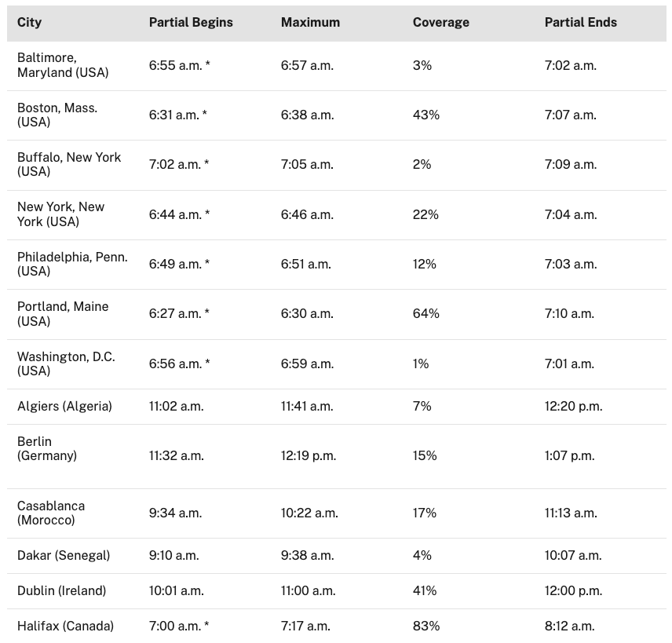Select the Berlin (Germany) city cell
672x643 pixels.
pos(47,449)
